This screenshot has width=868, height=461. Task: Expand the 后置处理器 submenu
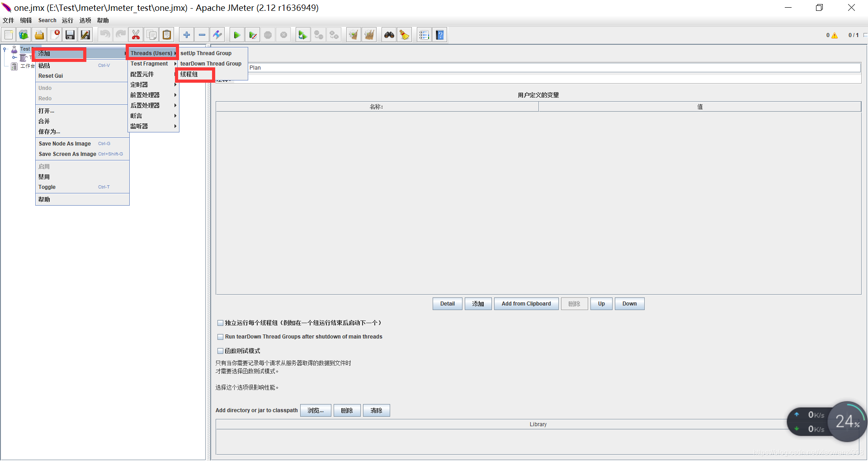pos(153,105)
